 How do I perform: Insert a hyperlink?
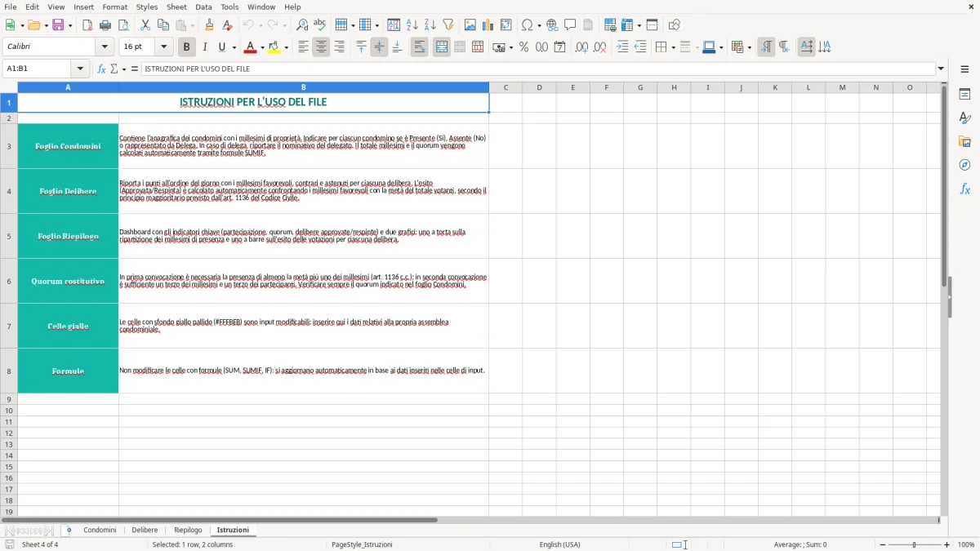click(x=552, y=25)
